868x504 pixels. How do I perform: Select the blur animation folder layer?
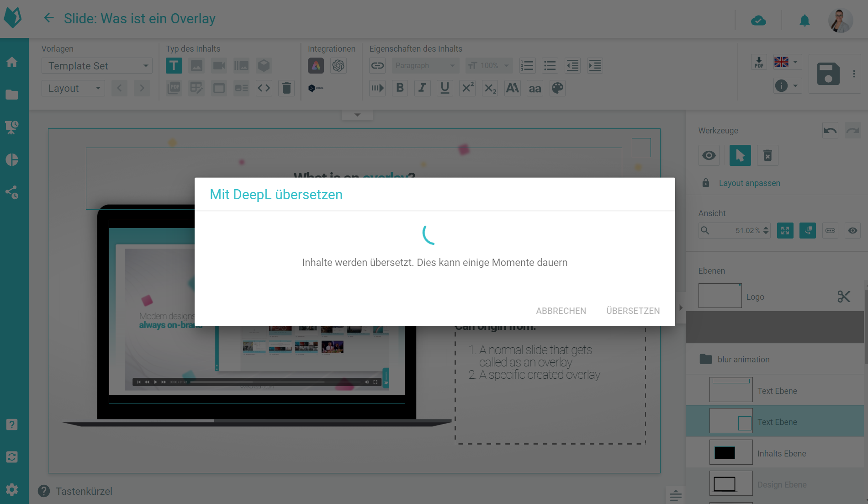click(x=775, y=359)
